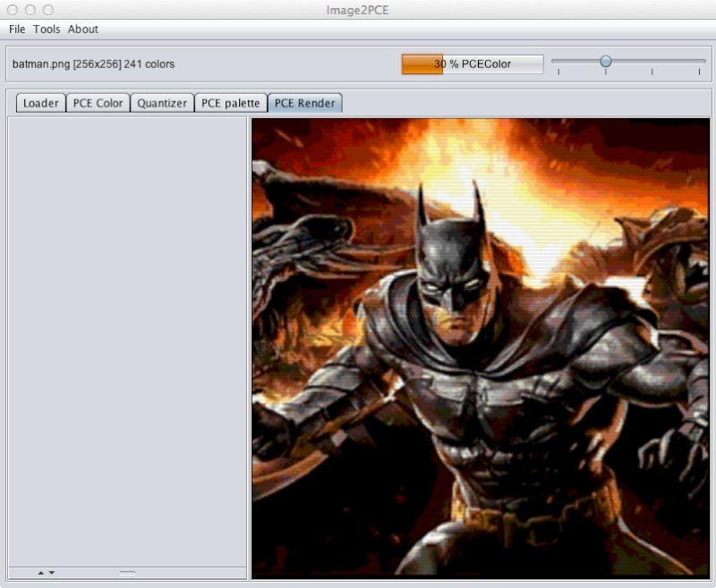Select the PCE Render tab
716x588 pixels.
tap(305, 103)
